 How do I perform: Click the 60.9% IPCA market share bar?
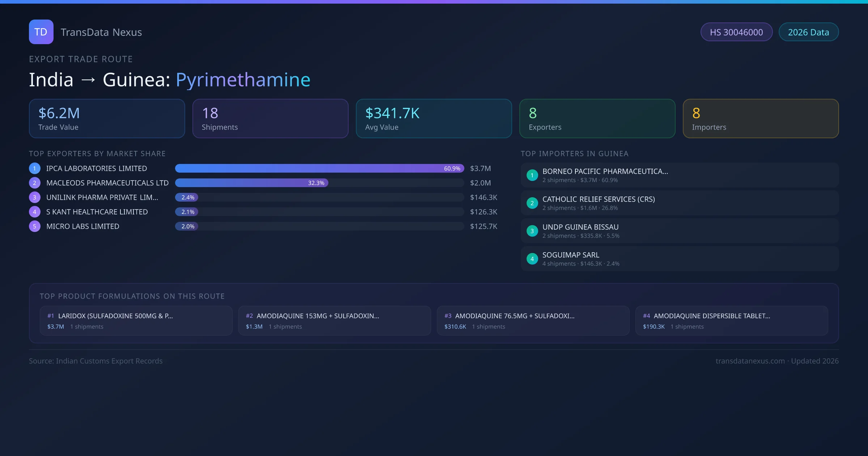pyautogui.click(x=319, y=168)
